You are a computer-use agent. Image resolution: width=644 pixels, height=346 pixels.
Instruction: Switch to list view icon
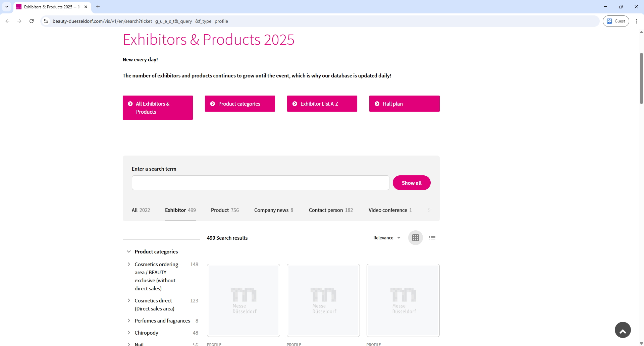point(432,237)
